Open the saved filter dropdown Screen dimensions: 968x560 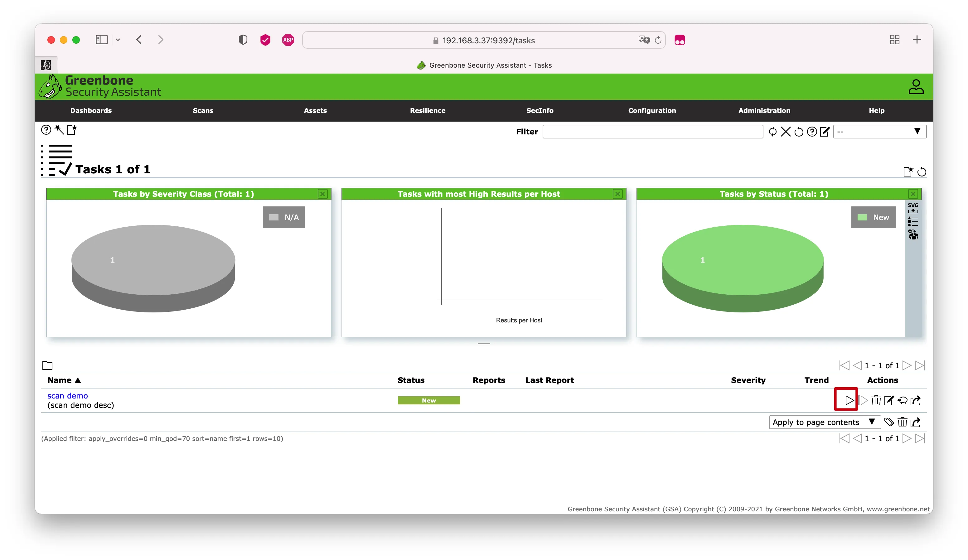(x=880, y=132)
